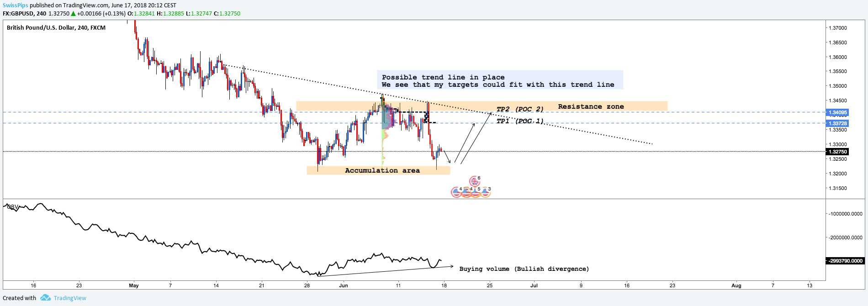
Task: Select the Accumulation area label
Action: [x=382, y=170]
